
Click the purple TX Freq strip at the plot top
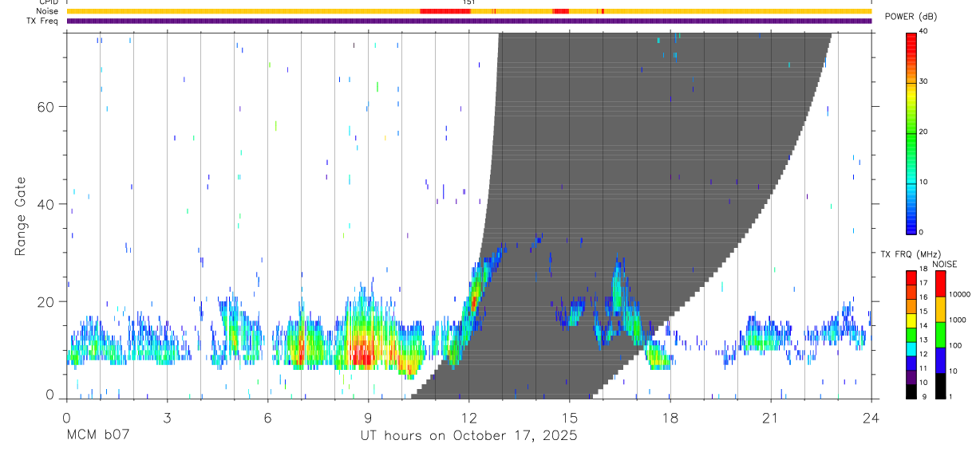[469, 21]
